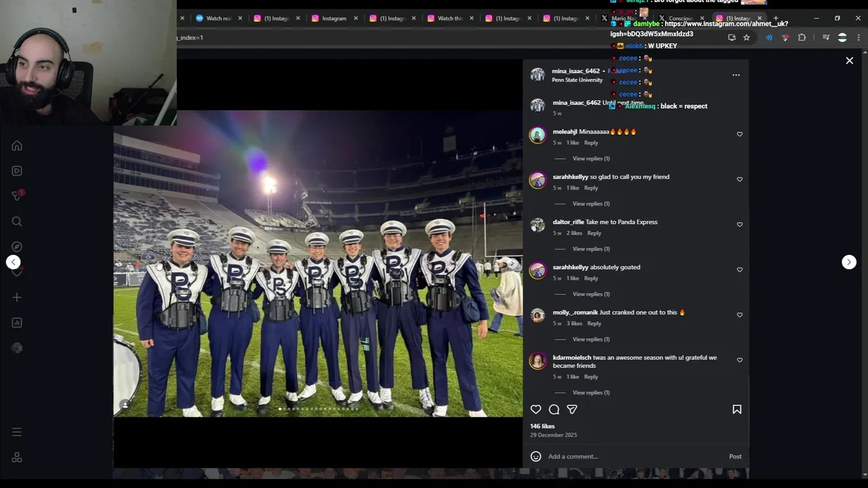The image size is (868, 488).
Task: Open Instagram Home in the sidebar
Action: click(17, 146)
